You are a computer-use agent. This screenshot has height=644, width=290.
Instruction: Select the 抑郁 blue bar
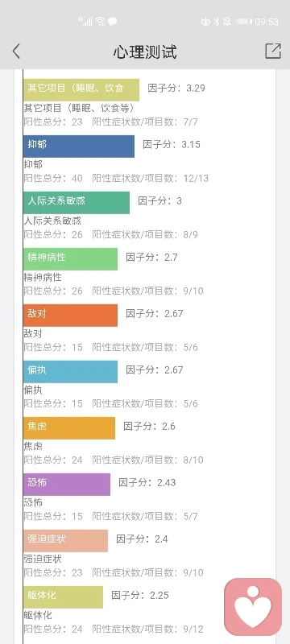coord(79,147)
